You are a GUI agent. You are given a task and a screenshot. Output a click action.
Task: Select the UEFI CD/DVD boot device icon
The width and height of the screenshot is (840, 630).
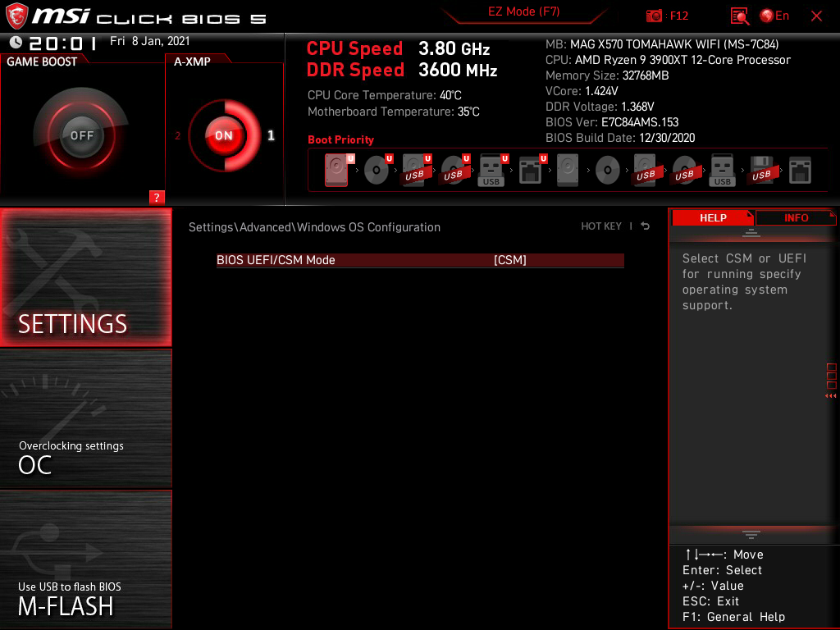tap(377, 171)
